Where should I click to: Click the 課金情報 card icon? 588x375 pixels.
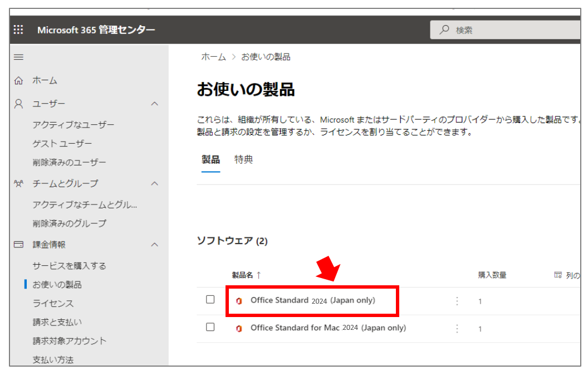click(19, 245)
